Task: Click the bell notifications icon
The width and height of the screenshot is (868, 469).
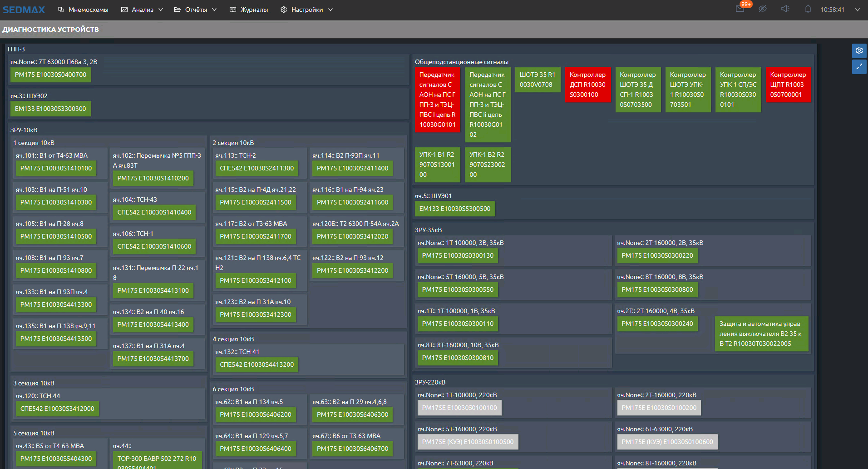Action: tap(808, 9)
